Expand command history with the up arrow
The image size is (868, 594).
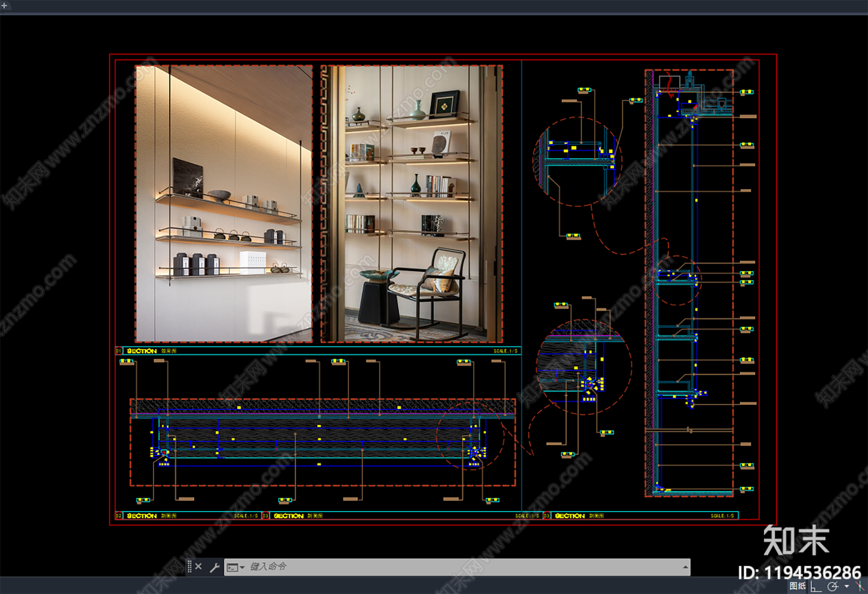coord(686,567)
